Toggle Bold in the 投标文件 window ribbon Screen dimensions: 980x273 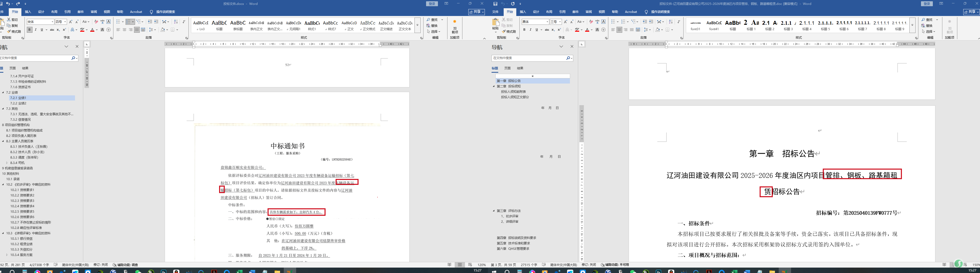tap(29, 30)
